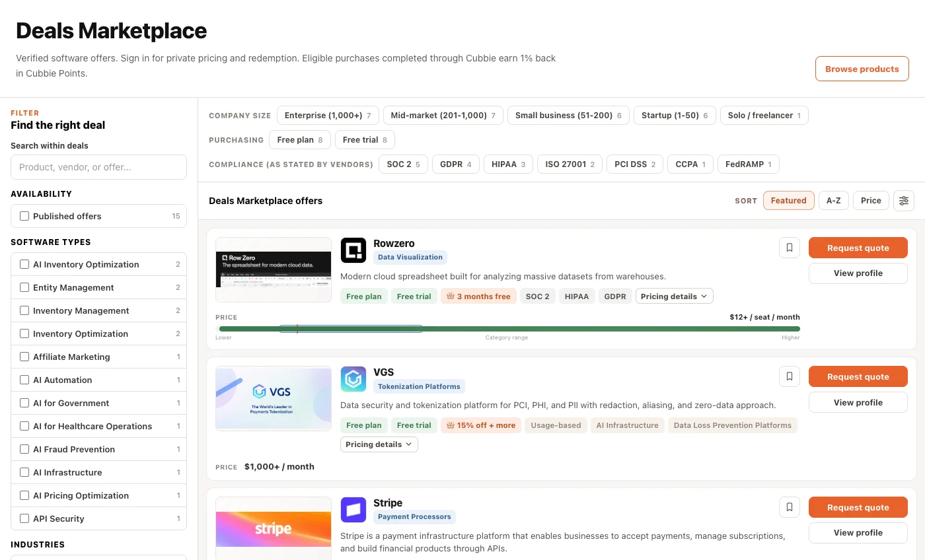Check the Entity Management filter
This screenshot has width=925, height=560.
[x=24, y=287]
